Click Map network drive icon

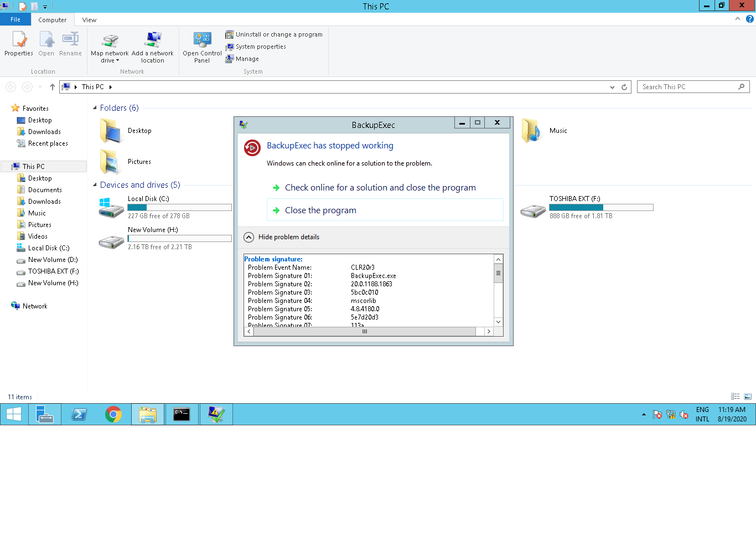(110, 42)
